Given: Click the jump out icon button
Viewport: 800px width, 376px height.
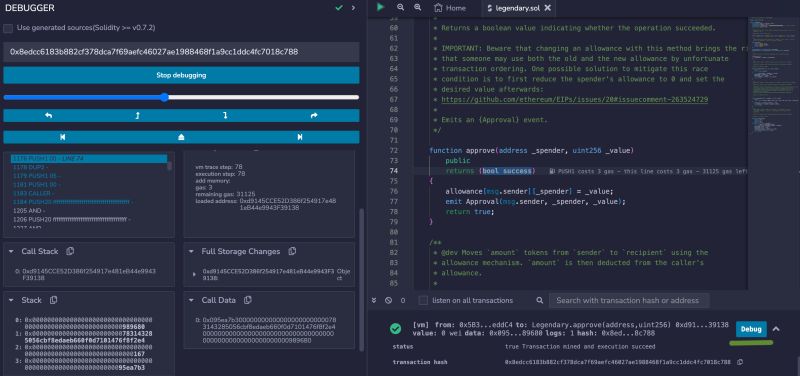Looking at the screenshot, I should point(181,137).
